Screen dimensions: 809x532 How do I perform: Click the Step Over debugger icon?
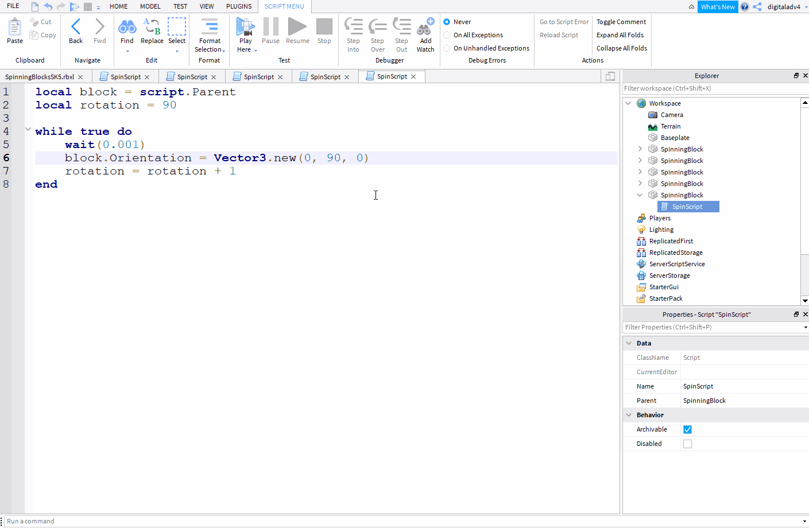[377, 26]
